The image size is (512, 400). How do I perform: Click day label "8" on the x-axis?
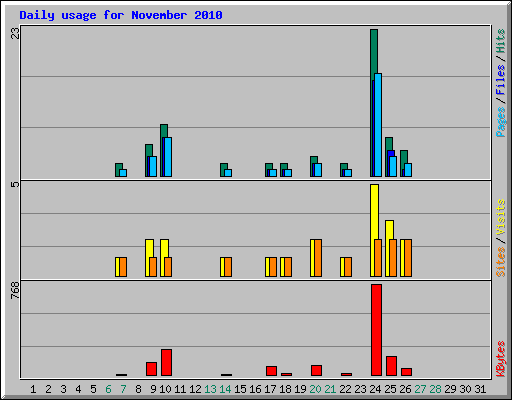(x=138, y=389)
